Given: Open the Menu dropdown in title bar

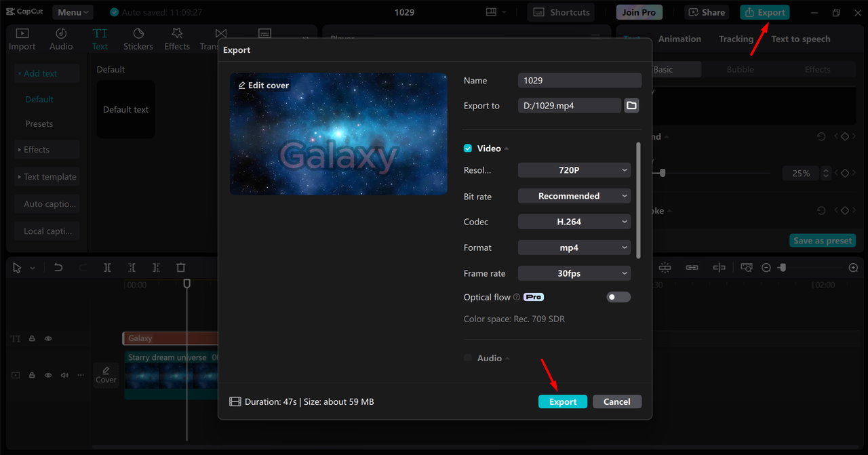Looking at the screenshot, I should pos(71,12).
